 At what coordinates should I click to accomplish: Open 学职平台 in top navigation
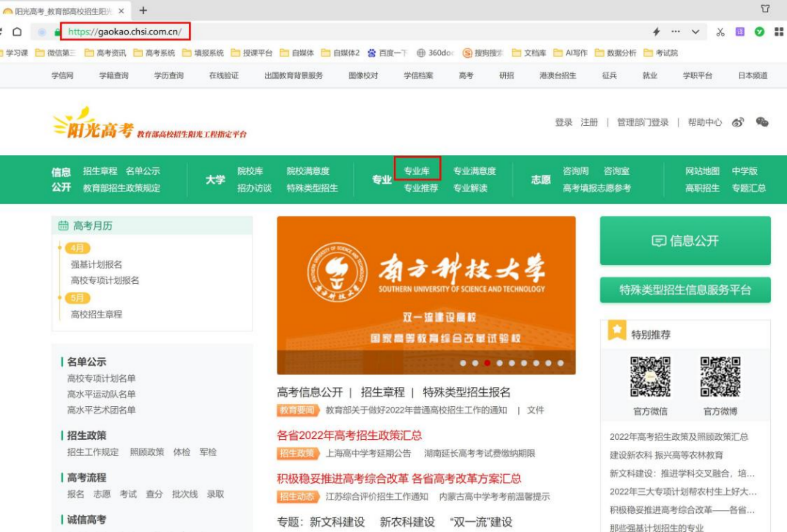coord(697,75)
